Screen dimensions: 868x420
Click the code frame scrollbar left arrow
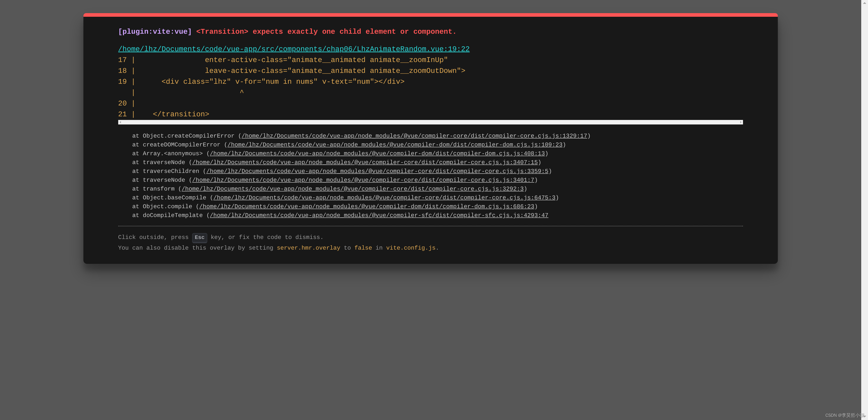[x=120, y=122]
